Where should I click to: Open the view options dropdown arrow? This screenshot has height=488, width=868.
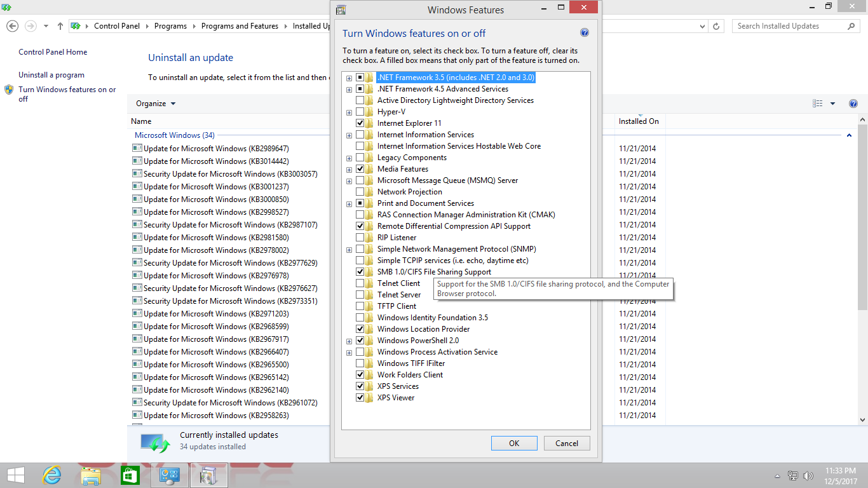[x=832, y=104]
